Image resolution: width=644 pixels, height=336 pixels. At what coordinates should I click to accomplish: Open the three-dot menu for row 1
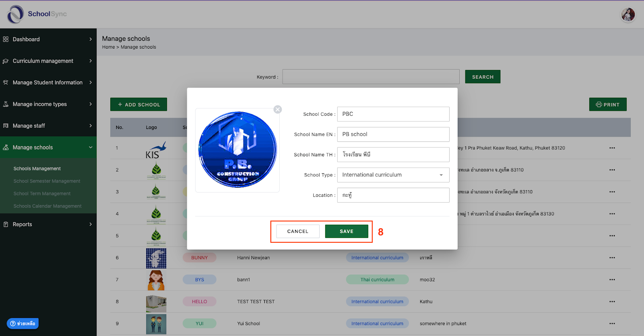pos(612,148)
